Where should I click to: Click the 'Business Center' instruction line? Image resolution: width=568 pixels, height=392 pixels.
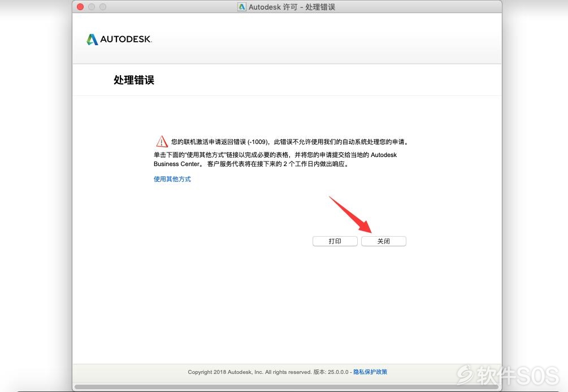251,164
